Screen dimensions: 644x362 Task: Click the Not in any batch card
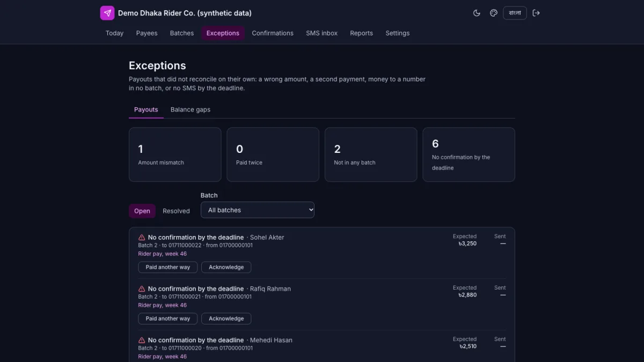click(x=371, y=154)
